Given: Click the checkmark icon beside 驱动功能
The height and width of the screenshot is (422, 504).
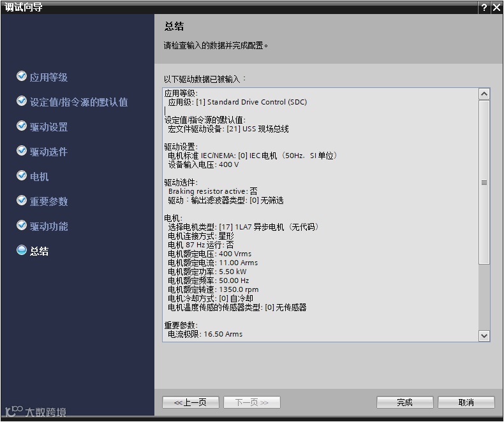Looking at the screenshot, I should 22,225.
